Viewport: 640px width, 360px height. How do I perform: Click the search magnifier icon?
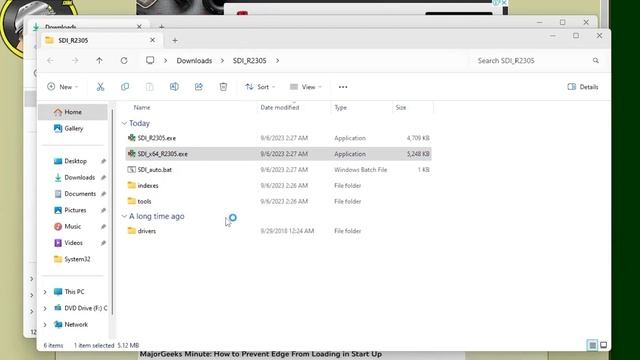pyautogui.click(x=596, y=61)
